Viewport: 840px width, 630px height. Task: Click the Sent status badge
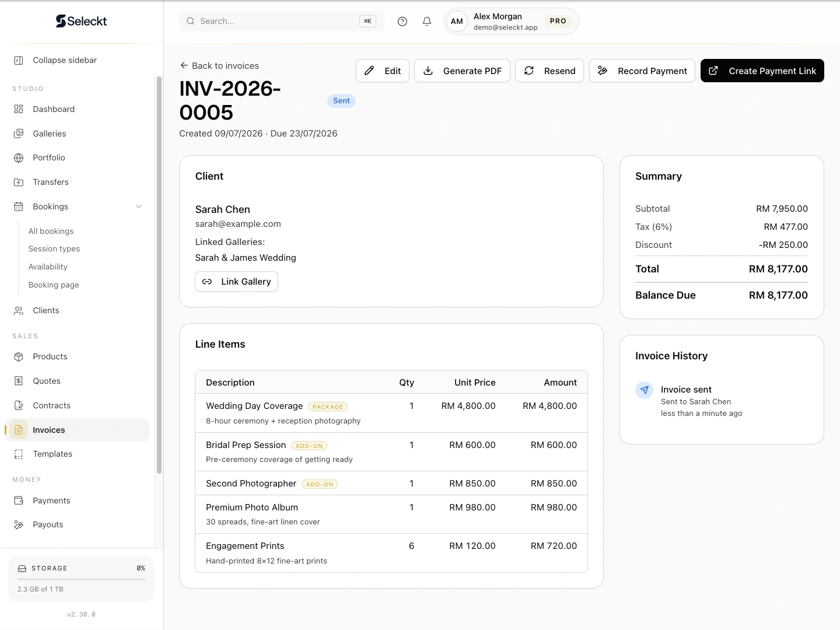tap(341, 101)
